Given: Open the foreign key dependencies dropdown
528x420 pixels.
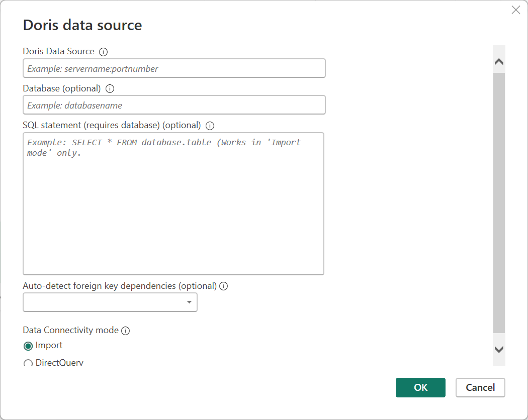Looking at the screenshot, I should click(110, 302).
